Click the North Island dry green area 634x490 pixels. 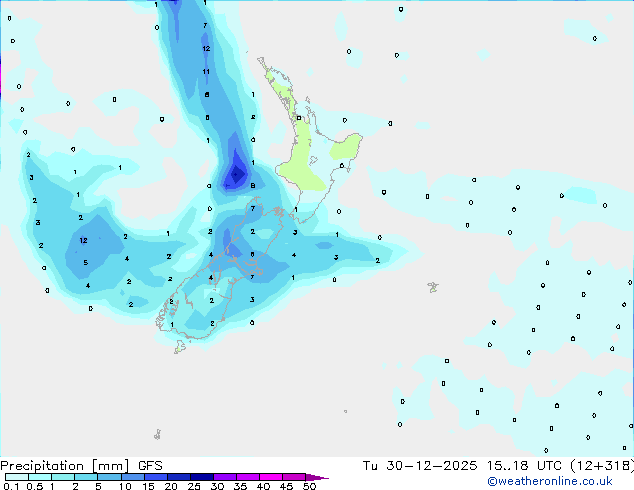pyautogui.click(x=300, y=162)
